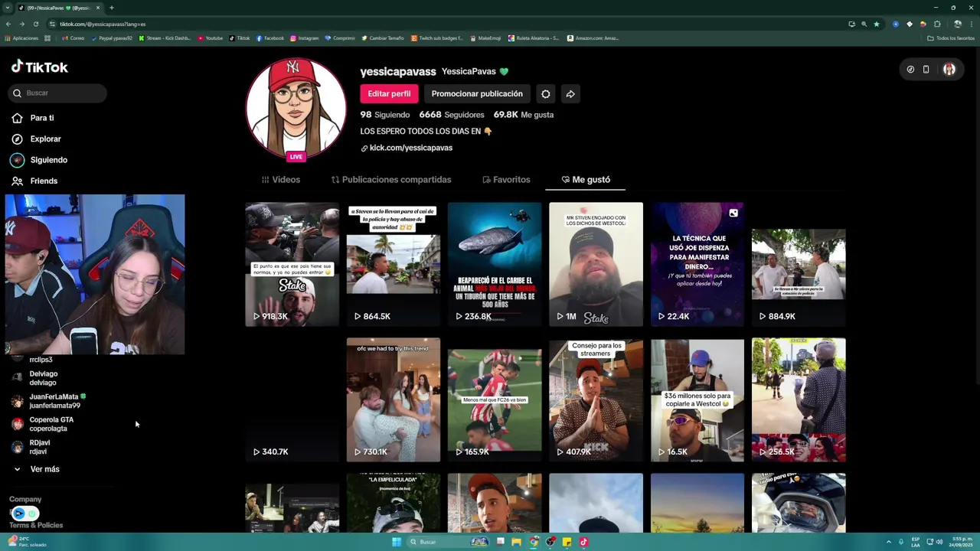Screen dimensions: 980x551
Task: Open Mr Stiven video with 1M views
Action: (x=596, y=265)
